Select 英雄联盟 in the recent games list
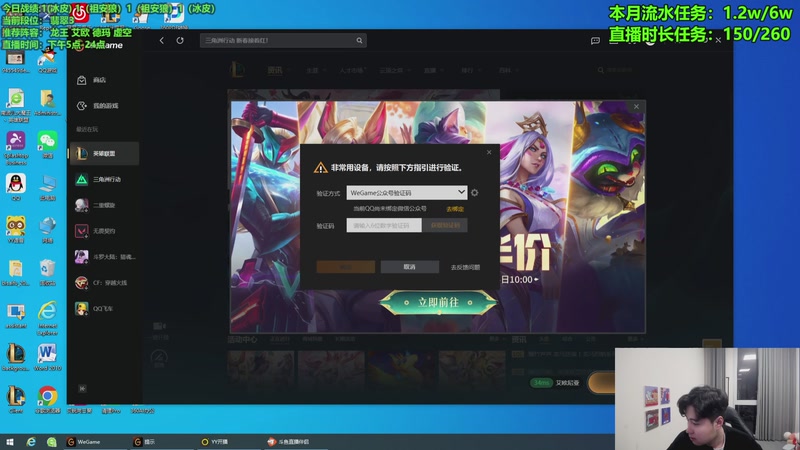Image resolution: width=800 pixels, height=450 pixels. (104, 154)
